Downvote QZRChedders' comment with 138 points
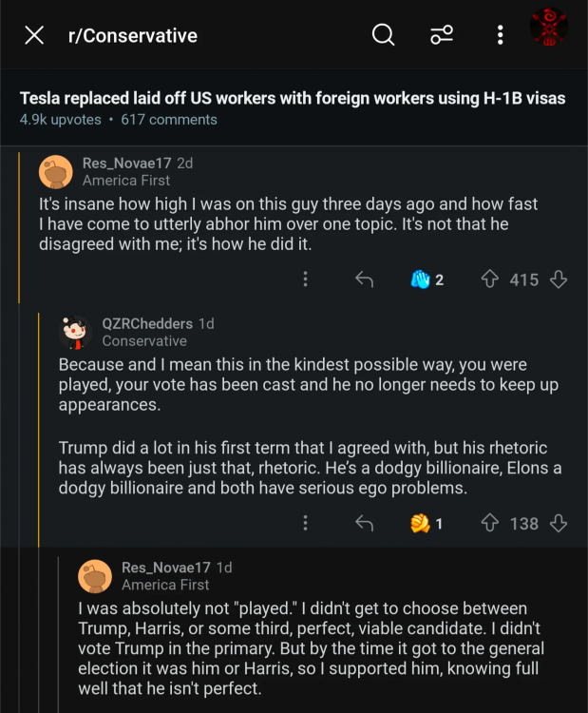Image resolution: width=588 pixels, height=713 pixels. [560, 523]
